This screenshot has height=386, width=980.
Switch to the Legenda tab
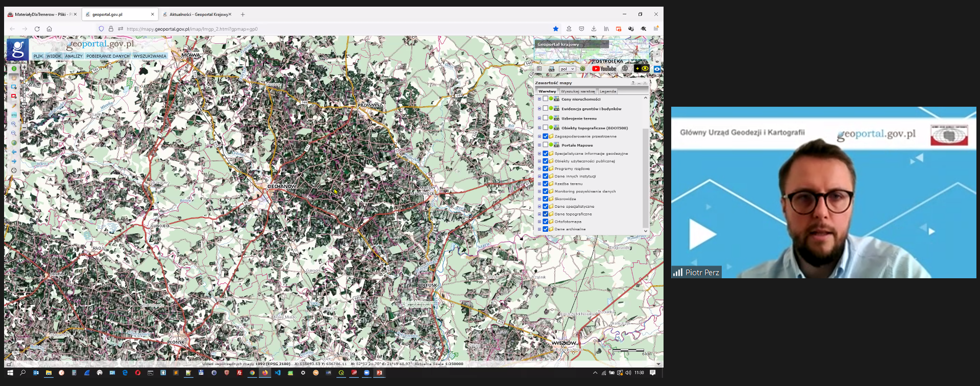click(x=607, y=91)
